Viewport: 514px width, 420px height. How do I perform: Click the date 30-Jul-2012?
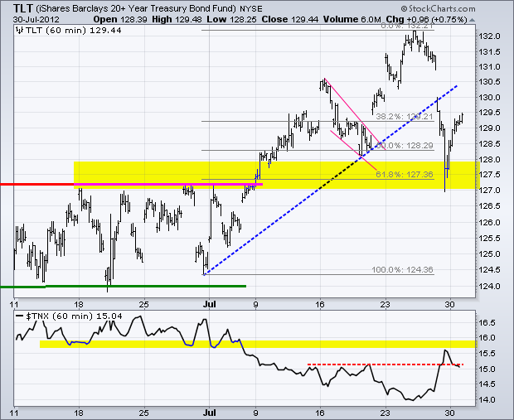click(x=36, y=19)
